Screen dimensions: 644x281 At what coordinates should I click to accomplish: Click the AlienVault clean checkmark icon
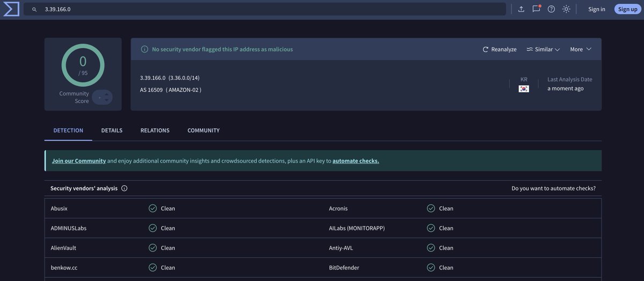[x=152, y=248]
